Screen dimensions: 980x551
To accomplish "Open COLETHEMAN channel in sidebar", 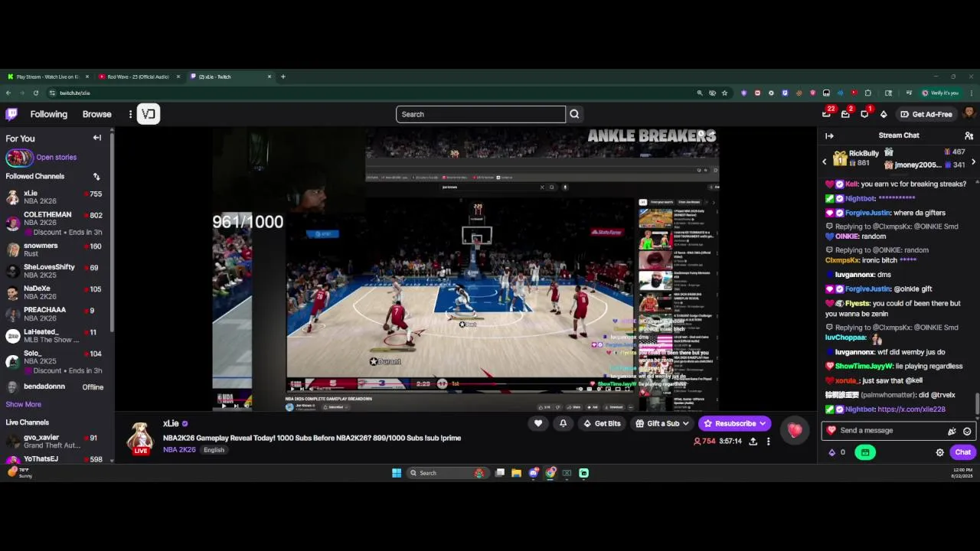I will (57, 223).
